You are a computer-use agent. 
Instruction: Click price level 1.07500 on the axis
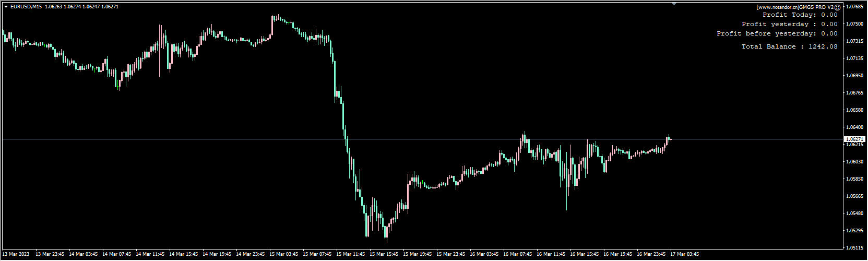(x=854, y=24)
